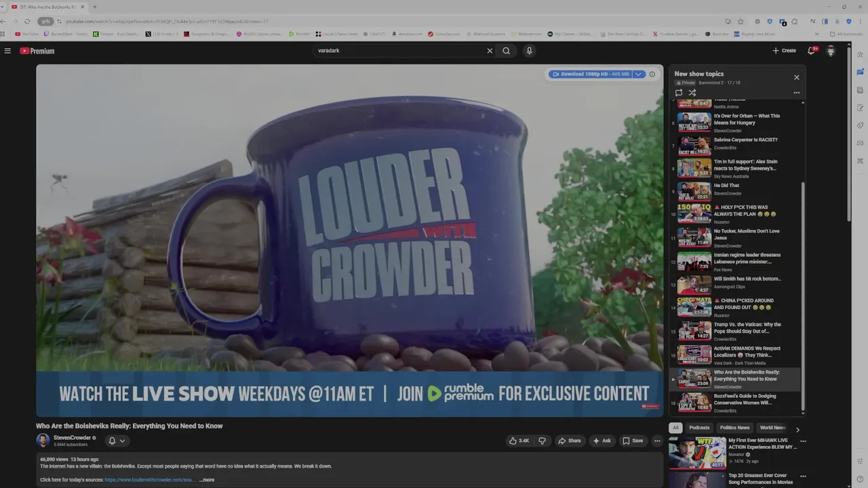Open louderwithcrowder.com sources link

click(149, 480)
